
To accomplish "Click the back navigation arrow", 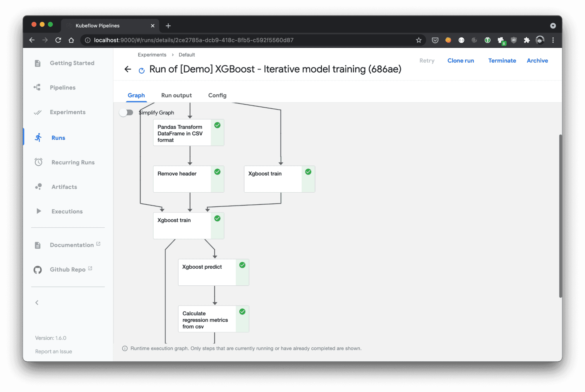I will pos(127,69).
